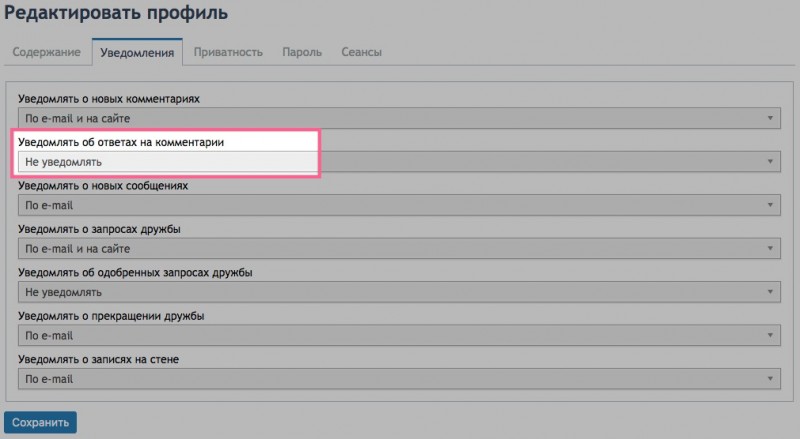Click the arrow of the friendship termination dropdown
This screenshot has width=800, height=439.
(x=770, y=335)
